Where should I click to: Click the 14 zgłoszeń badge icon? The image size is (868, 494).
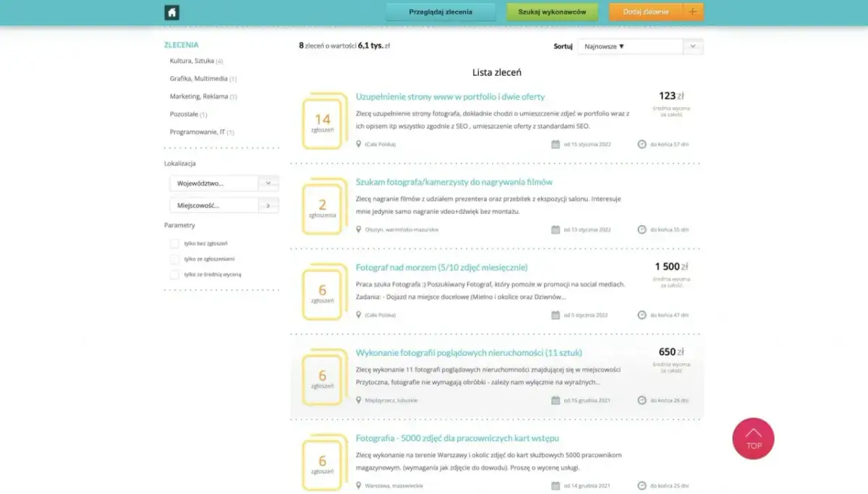click(x=323, y=122)
